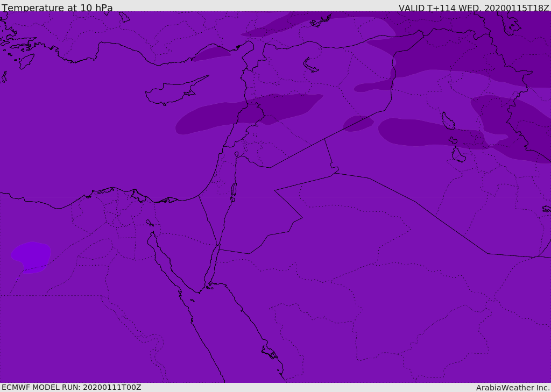Click the light purple patch over western Egypt

tap(31, 257)
